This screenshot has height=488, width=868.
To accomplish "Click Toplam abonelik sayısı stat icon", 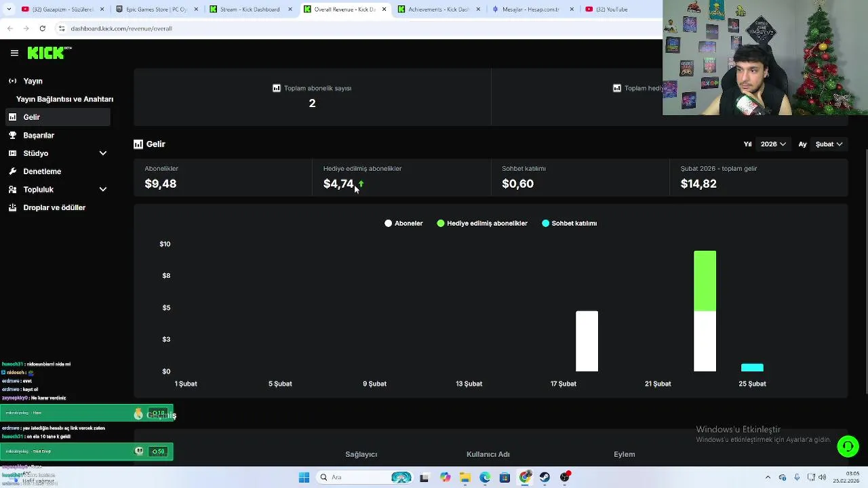I will [277, 88].
